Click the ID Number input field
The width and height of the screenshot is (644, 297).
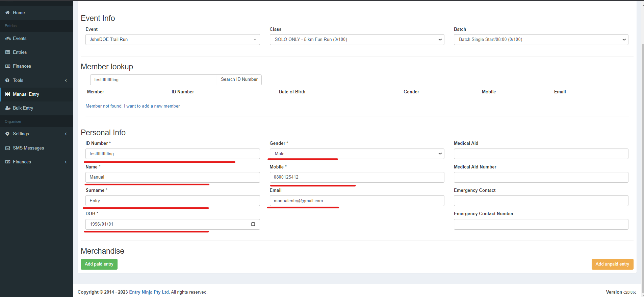[173, 154]
